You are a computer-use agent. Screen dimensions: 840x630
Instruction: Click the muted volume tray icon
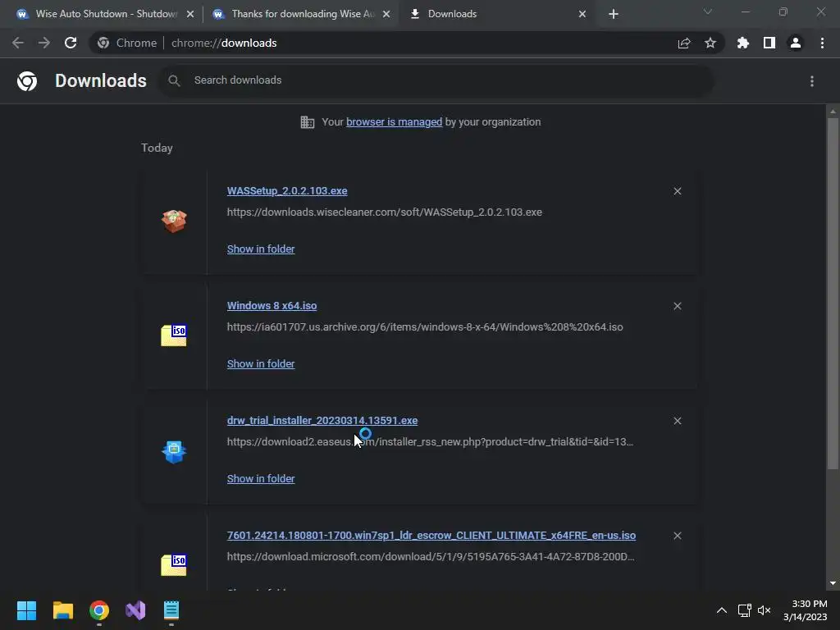point(765,610)
